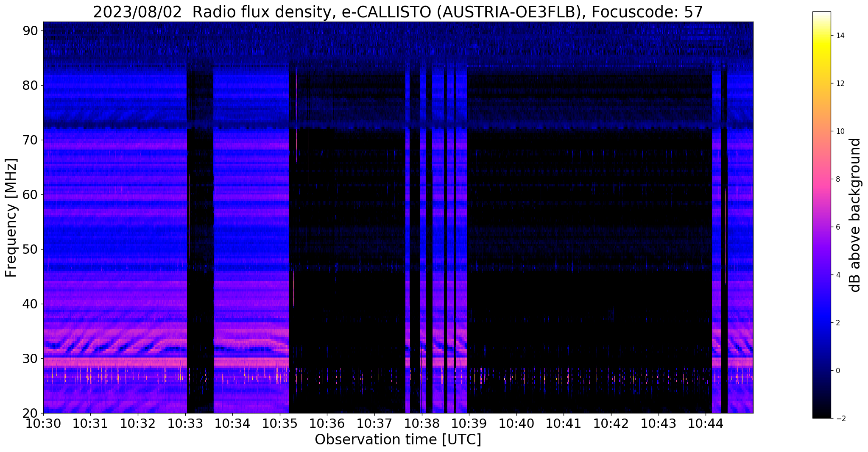Viewport: 868px width, 452px height.
Task: Click the 10:35 time tick label
Action: pos(280,423)
